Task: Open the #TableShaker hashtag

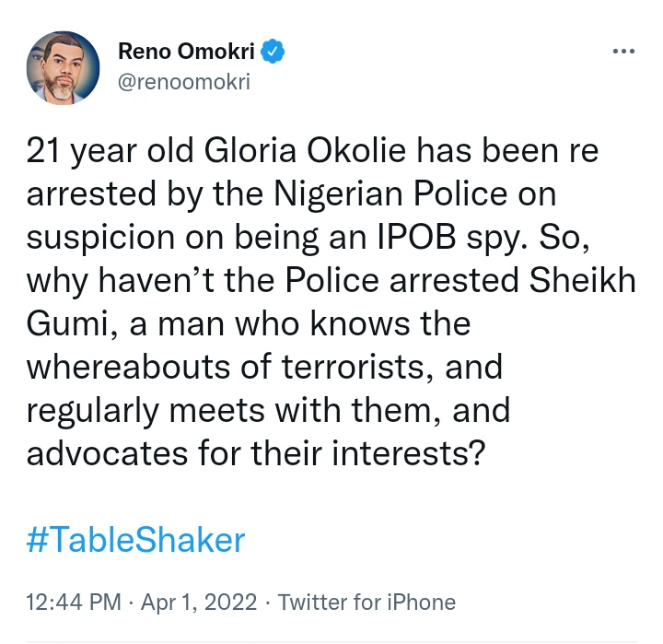Action: [135, 539]
